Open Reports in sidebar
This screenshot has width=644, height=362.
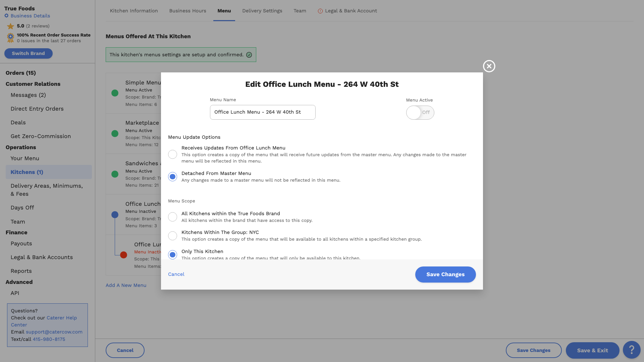point(21,271)
